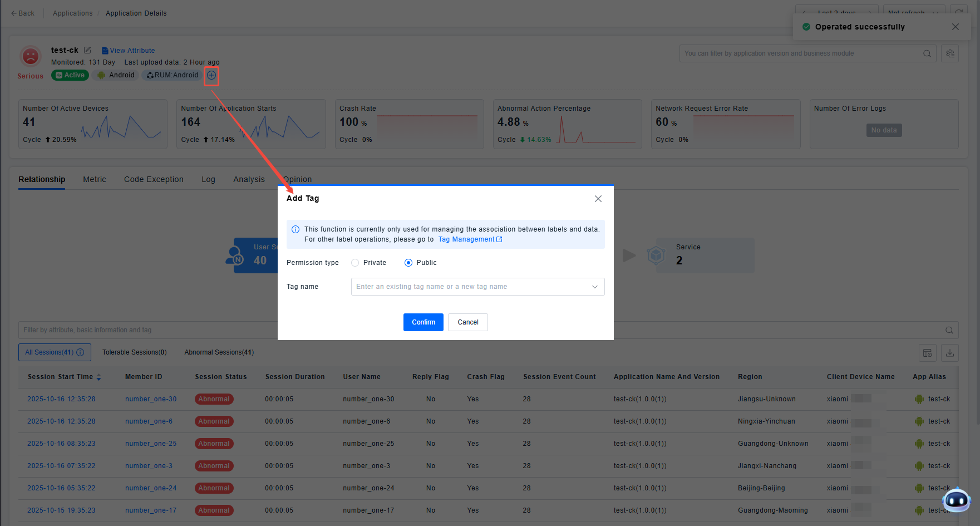The image size is (980, 526).
Task: Click the edit pencil icon beside test-ck
Action: pos(87,50)
